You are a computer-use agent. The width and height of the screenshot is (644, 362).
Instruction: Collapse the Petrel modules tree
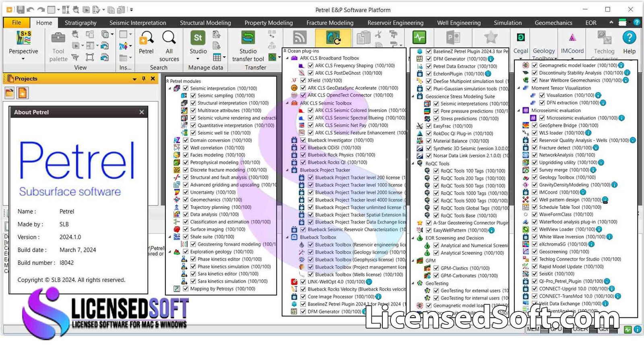[x=167, y=81]
